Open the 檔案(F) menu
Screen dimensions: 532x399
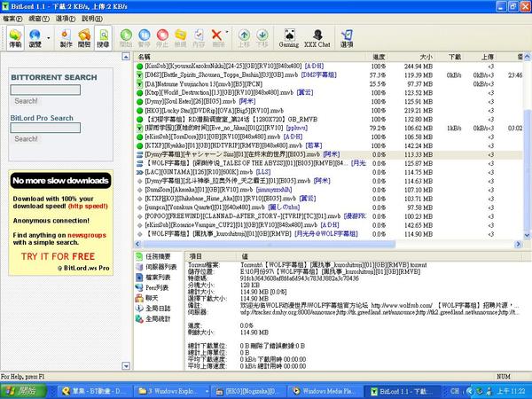coord(12,19)
